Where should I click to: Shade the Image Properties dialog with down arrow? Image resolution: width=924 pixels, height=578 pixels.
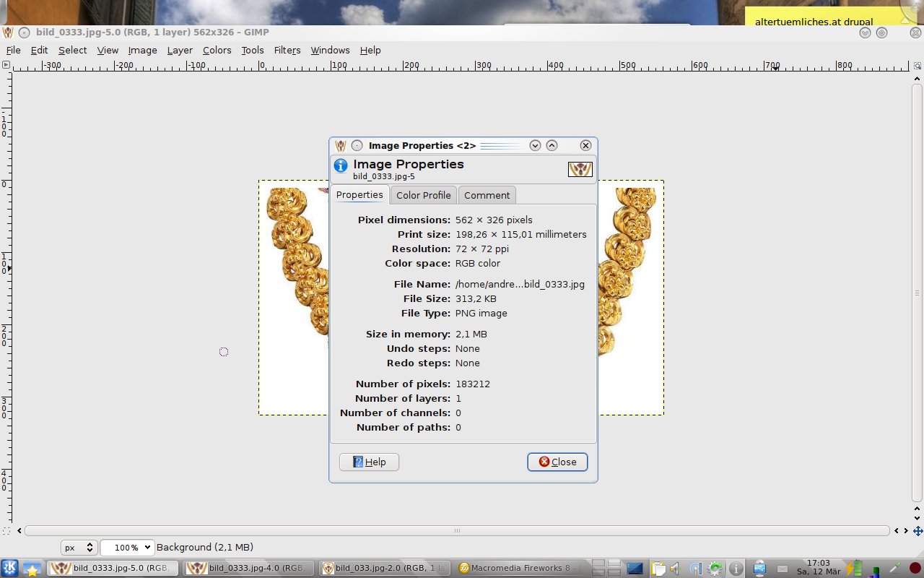click(535, 145)
